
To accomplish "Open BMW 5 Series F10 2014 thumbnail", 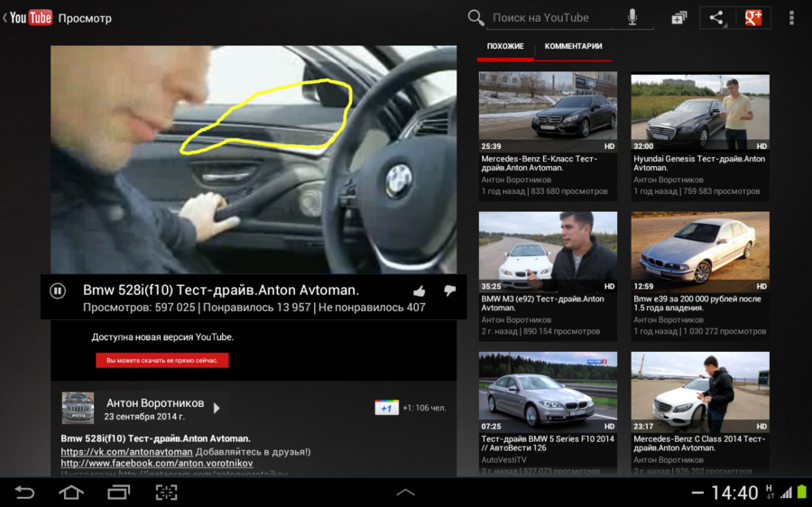I will point(548,392).
